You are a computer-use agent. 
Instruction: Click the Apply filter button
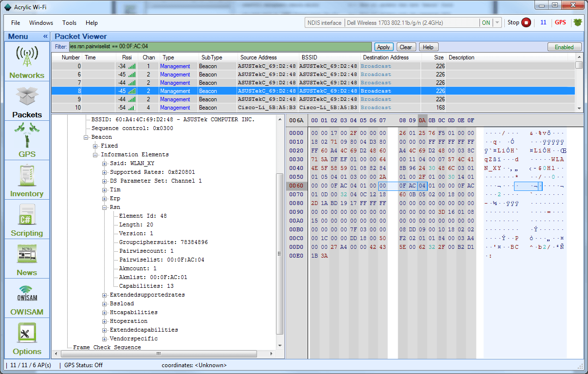[384, 47]
